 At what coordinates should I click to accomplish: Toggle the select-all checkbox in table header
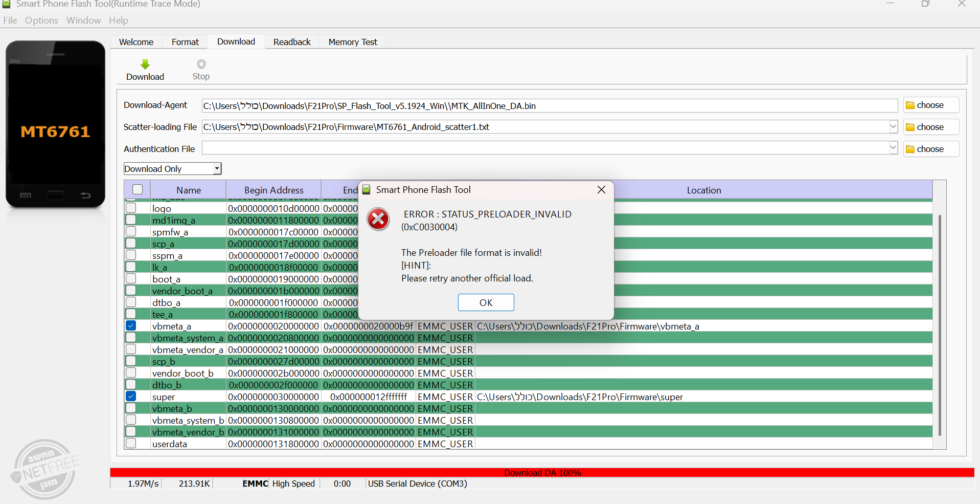tap(138, 189)
